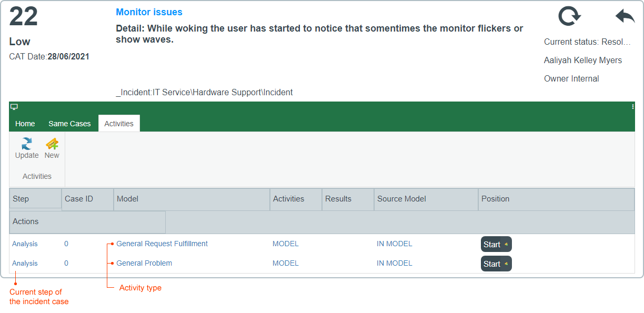Screen dimensions: 644x313
Task: Open General Request Fulfillment model link
Action: (162, 244)
